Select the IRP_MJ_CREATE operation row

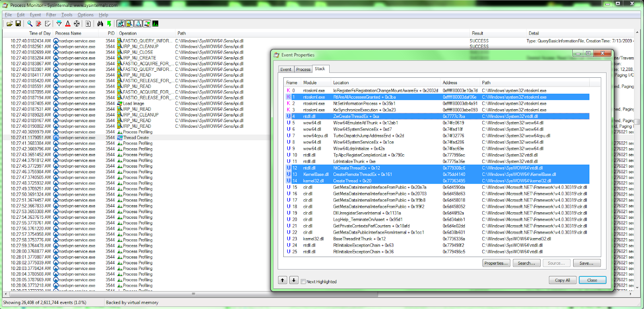click(x=137, y=58)
